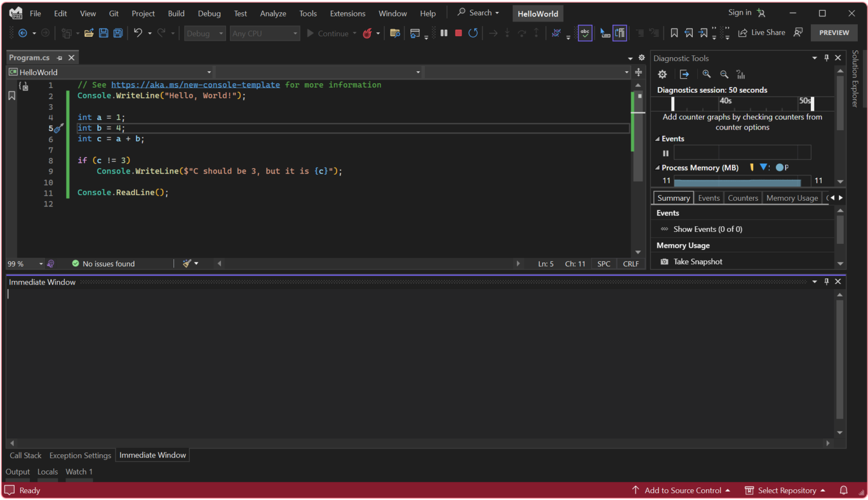Stop debugging with the red square
This screenshot has height=500, width=868.
click(x=458, y=33)
